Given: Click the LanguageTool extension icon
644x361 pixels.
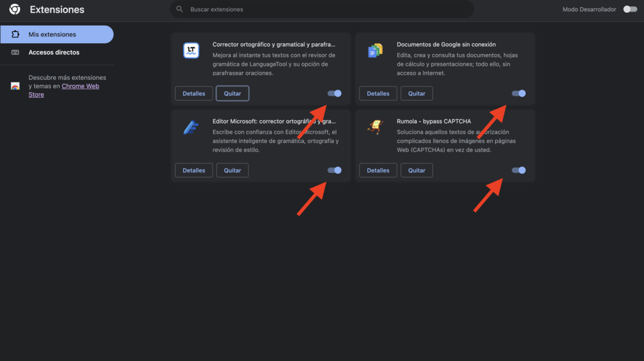Looking at the screenshot, I should coord(191,51).
